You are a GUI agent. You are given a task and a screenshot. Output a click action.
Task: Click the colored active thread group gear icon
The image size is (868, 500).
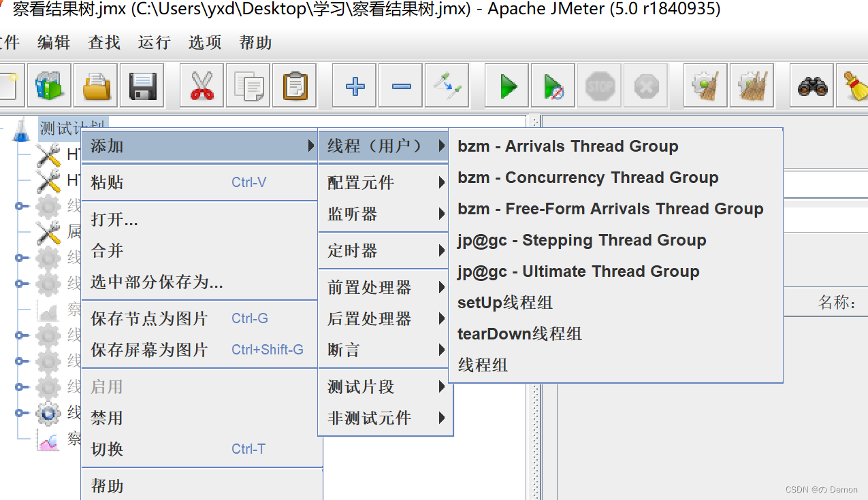point(48,413)
